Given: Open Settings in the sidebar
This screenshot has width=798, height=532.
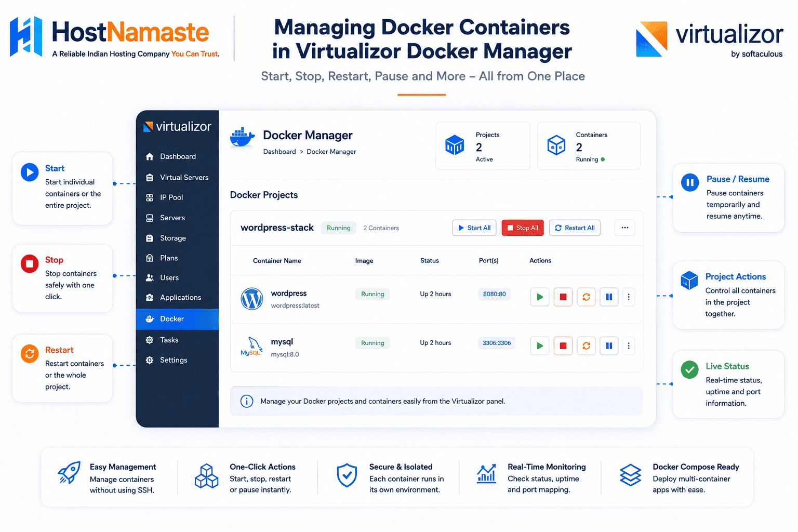Looking at the screenshot, I should (177, 360).
